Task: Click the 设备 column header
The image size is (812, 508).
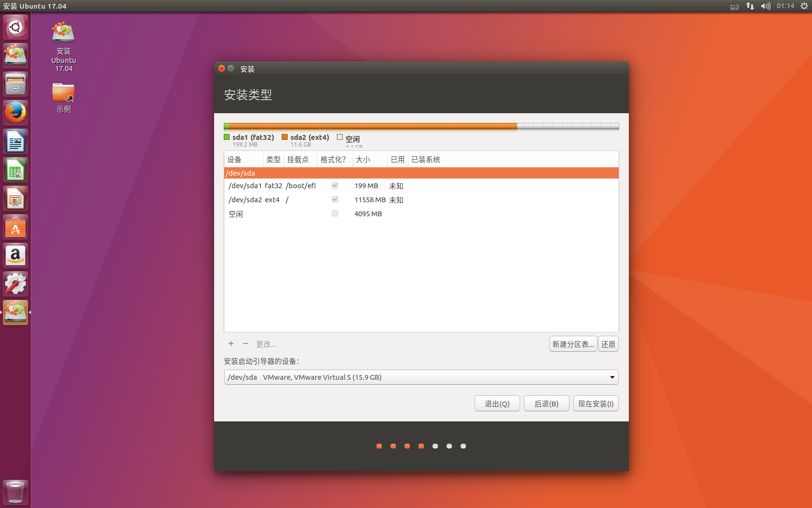Action: tap(244, 160)
